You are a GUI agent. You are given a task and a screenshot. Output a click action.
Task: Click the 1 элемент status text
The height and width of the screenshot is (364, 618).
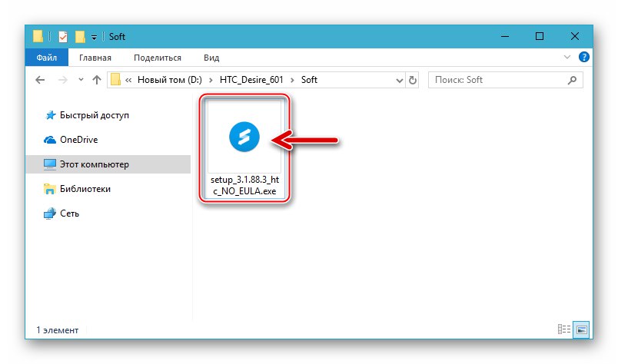(58, 330)
